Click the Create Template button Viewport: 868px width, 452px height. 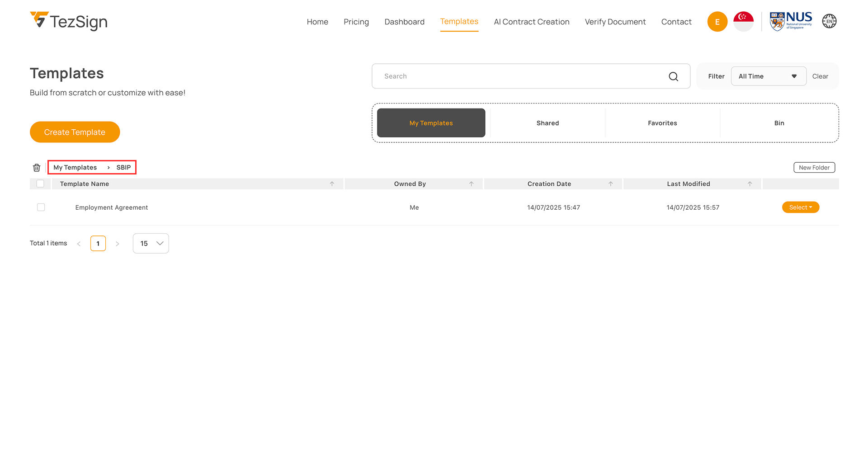[75, 132]
